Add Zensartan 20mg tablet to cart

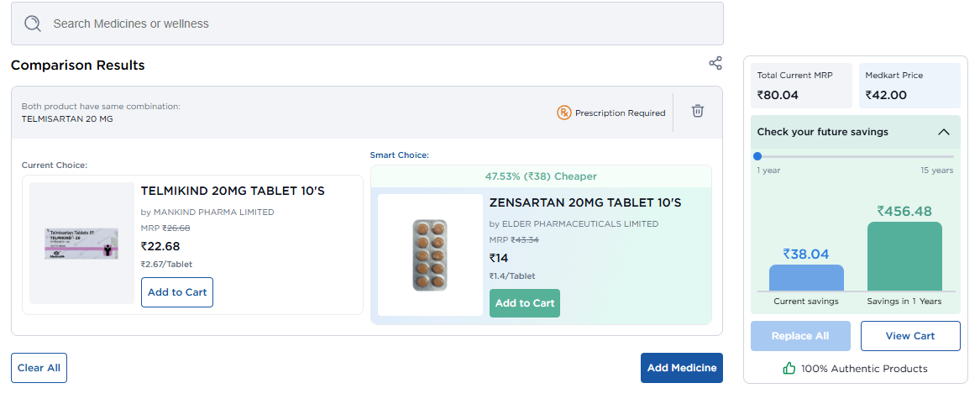click(524, 303)
